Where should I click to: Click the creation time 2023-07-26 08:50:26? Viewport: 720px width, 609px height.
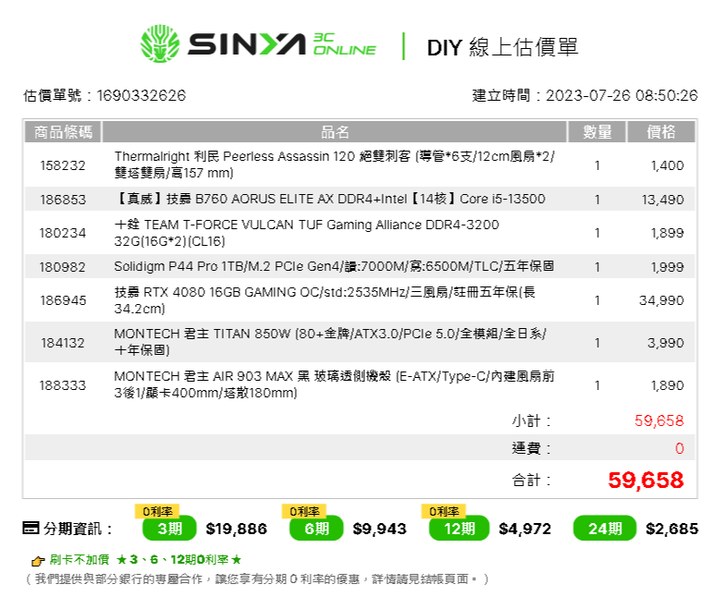pos(621,96)
